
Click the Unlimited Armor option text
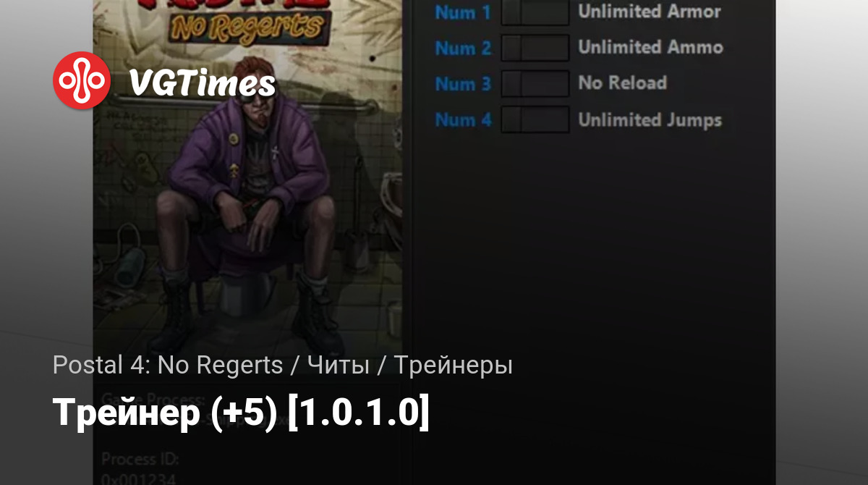650,12
